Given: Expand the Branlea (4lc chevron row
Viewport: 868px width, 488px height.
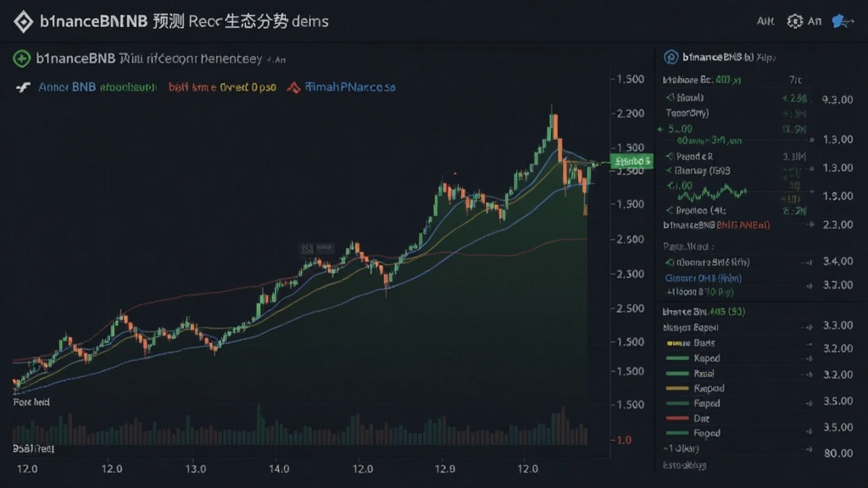Looking at the screenshot, I should [x=670, y=211].
